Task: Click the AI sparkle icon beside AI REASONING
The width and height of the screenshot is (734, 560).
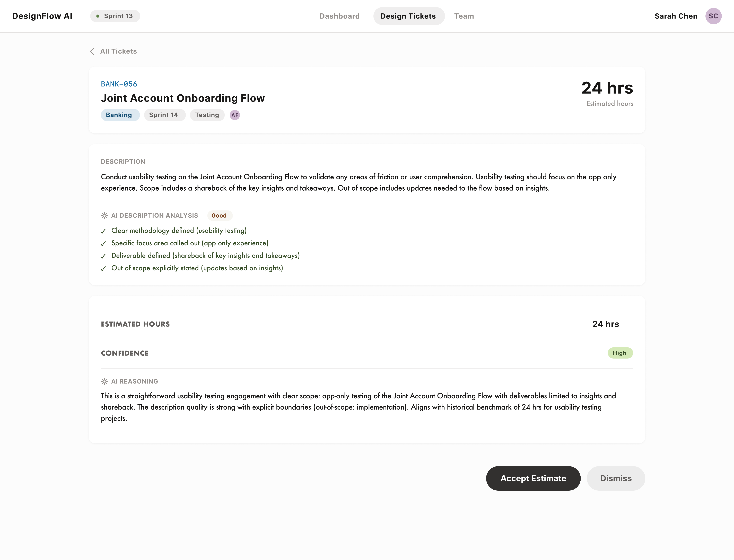Action: (104, 381)
